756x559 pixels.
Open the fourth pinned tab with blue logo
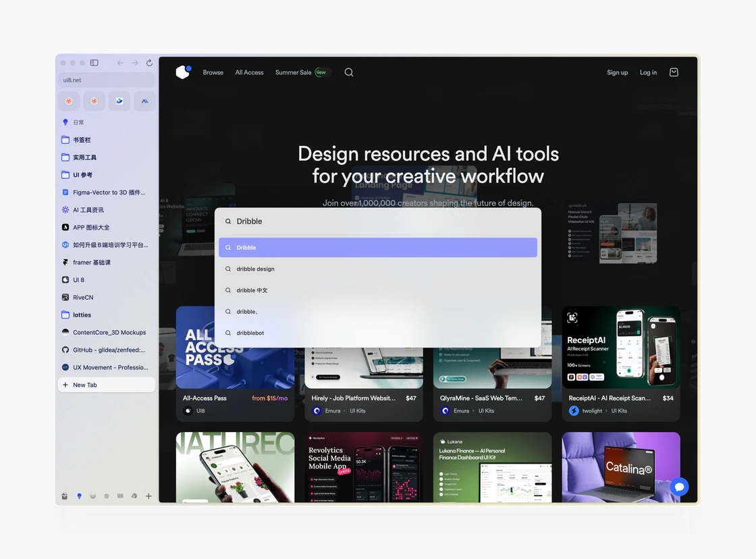click(144, 101)
